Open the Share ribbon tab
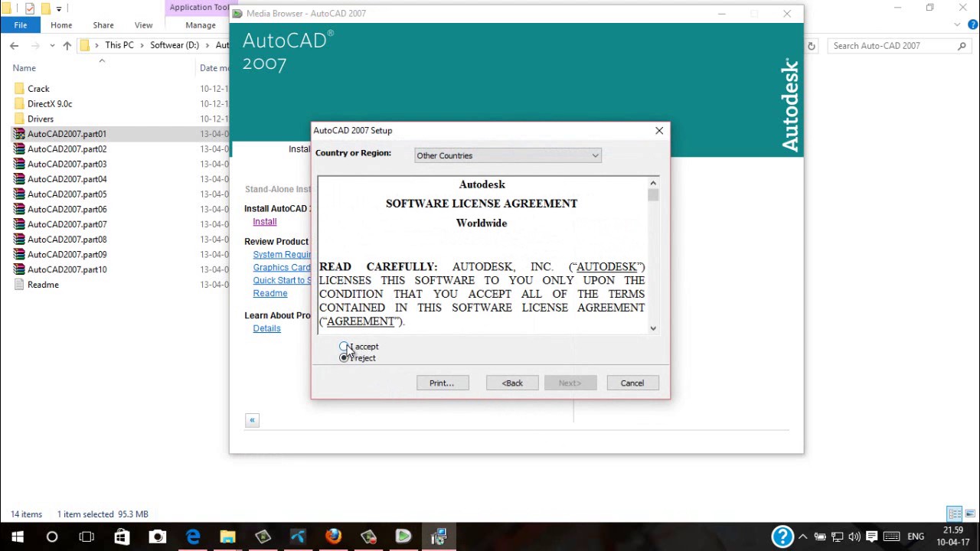The width and height of the screenshot is (980, 551). [103, 25]
